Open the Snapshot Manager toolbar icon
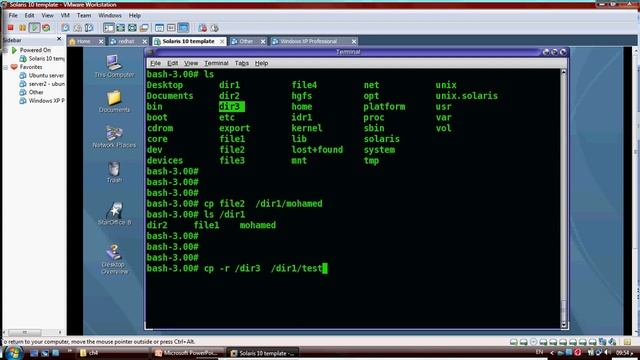This screenshot has width=640, height=360. coord(89,28)
